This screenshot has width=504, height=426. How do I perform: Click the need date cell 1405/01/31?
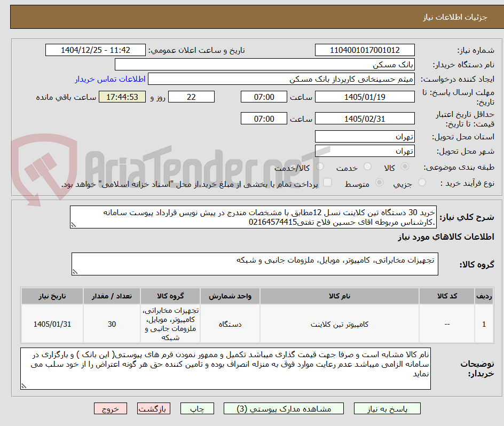(52, 324)
